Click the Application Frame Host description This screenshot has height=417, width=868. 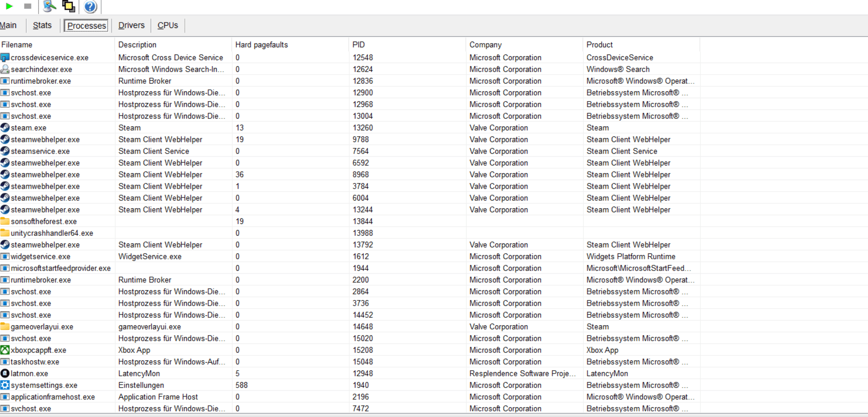click(158, 397)
